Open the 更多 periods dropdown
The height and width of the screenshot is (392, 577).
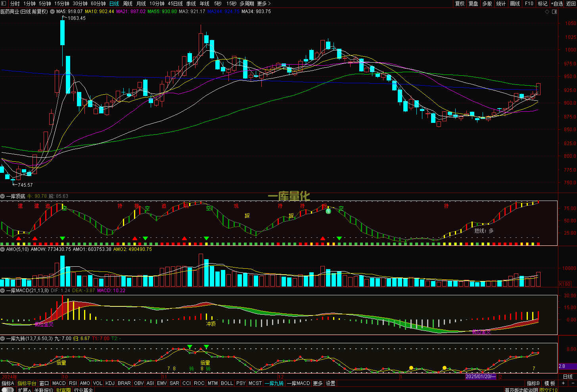[264, 4]
